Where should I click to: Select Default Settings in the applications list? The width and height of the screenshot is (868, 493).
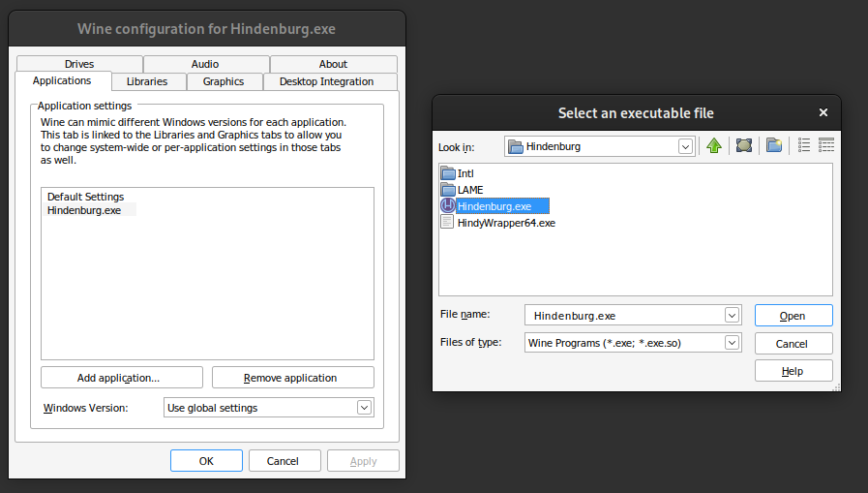[85, 197]
